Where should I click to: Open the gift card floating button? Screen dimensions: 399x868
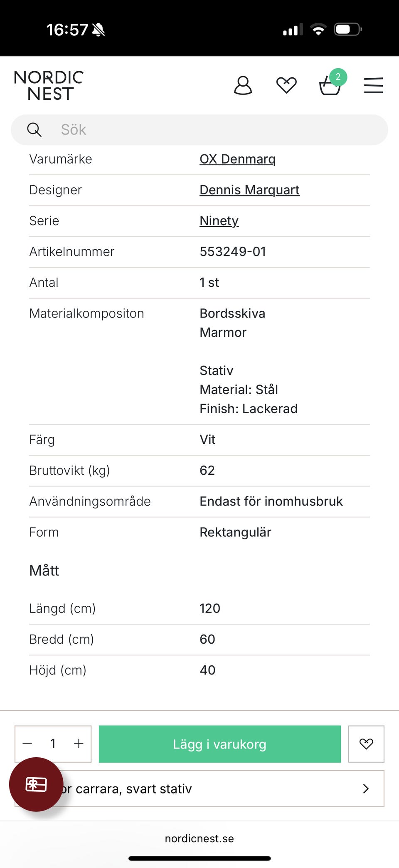36,784
